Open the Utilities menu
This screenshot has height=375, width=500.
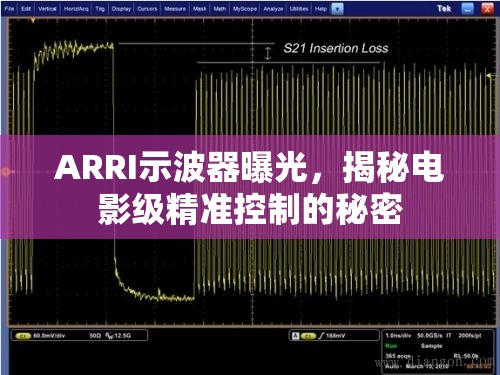(299, 9)
